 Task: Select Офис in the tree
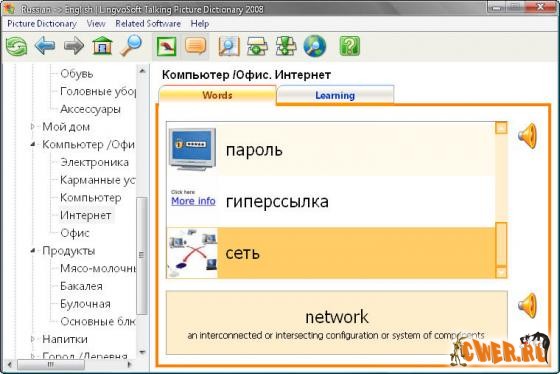point(75,233)
